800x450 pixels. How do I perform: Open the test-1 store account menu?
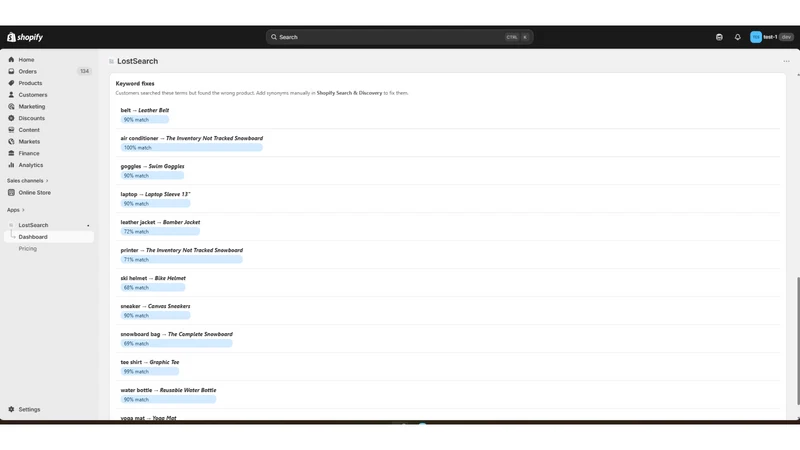point(771,37)
